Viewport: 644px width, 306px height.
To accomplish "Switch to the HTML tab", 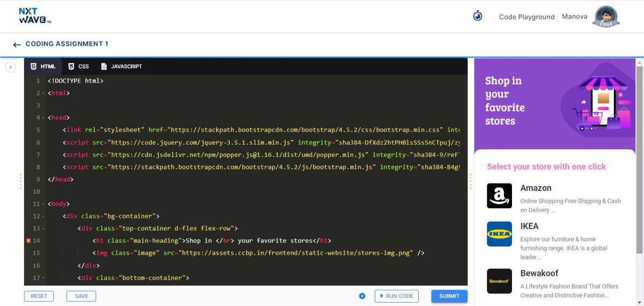I will pyautogui.click(x=42, y=67).
